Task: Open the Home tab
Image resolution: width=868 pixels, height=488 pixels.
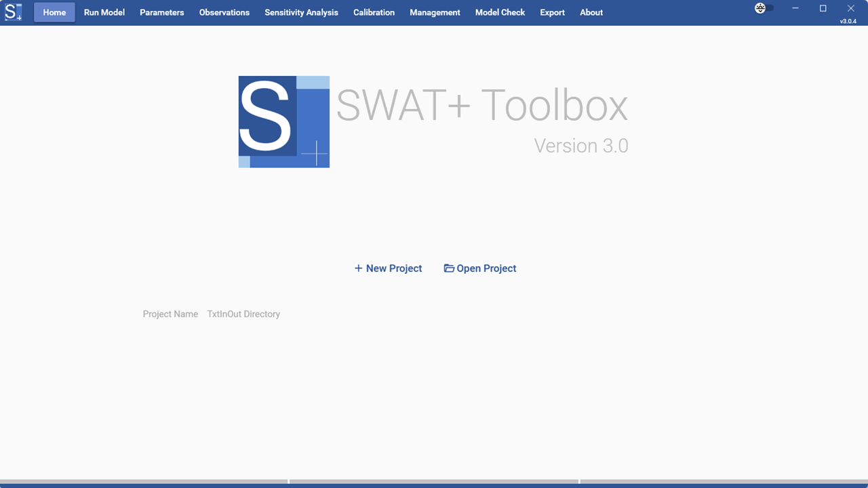Action: pos(54,12)
